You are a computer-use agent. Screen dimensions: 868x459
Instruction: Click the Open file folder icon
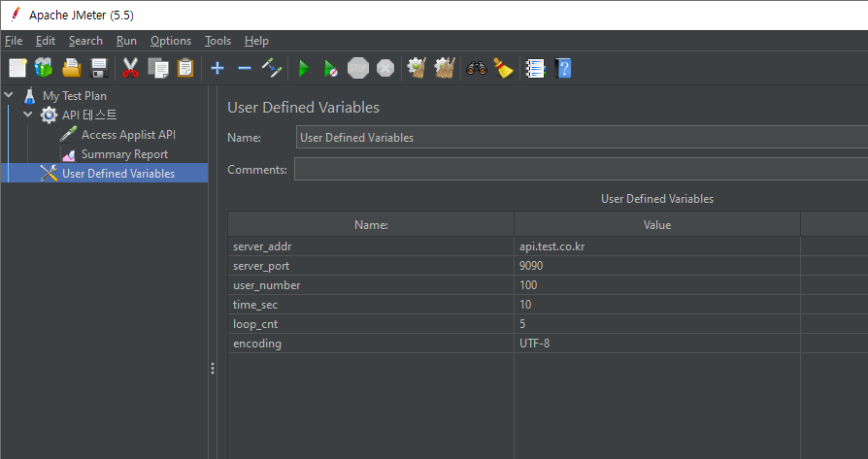pos(72,68)
